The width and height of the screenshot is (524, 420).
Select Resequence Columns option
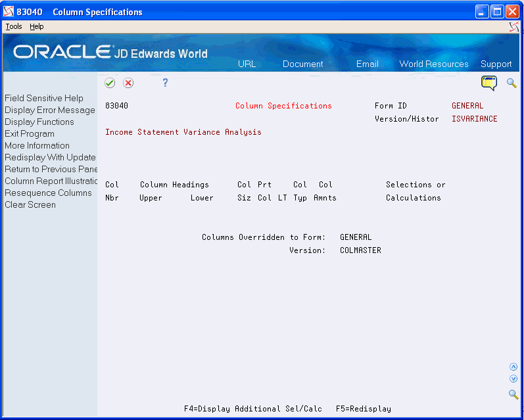[48, 193]
